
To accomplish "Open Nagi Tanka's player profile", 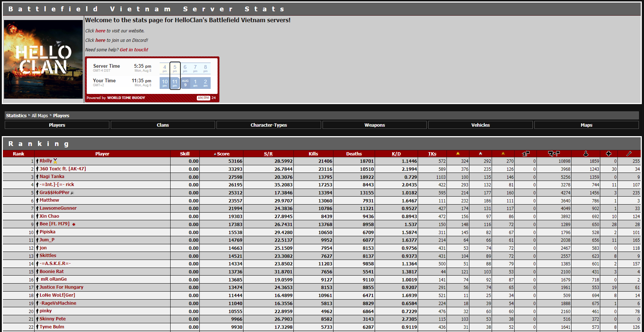I will click(52, 177).
